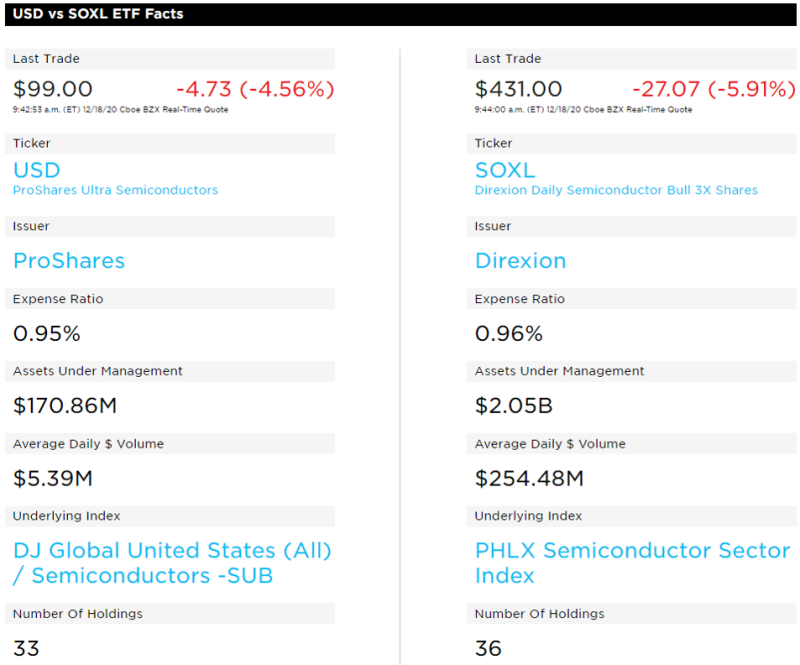Select the -4.73 (-4.56%) price change

tap(255, 89)
